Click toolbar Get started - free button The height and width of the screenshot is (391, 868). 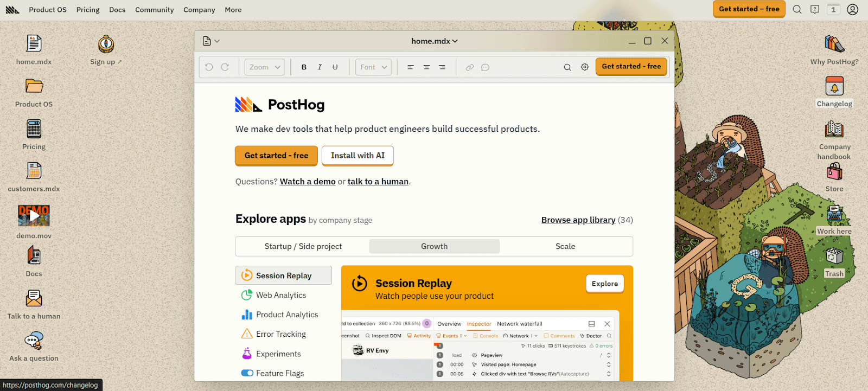[631, 67]
